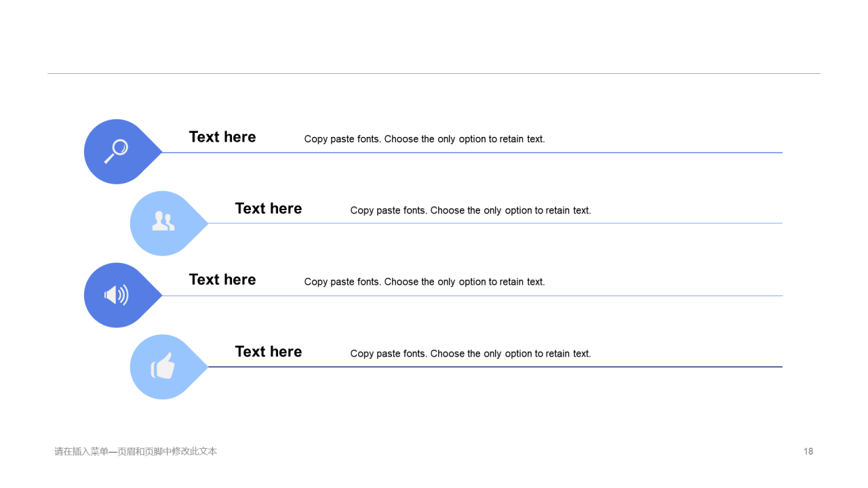
Task: Click second 'Text here' heading beside the people icon
Action: 269,209
